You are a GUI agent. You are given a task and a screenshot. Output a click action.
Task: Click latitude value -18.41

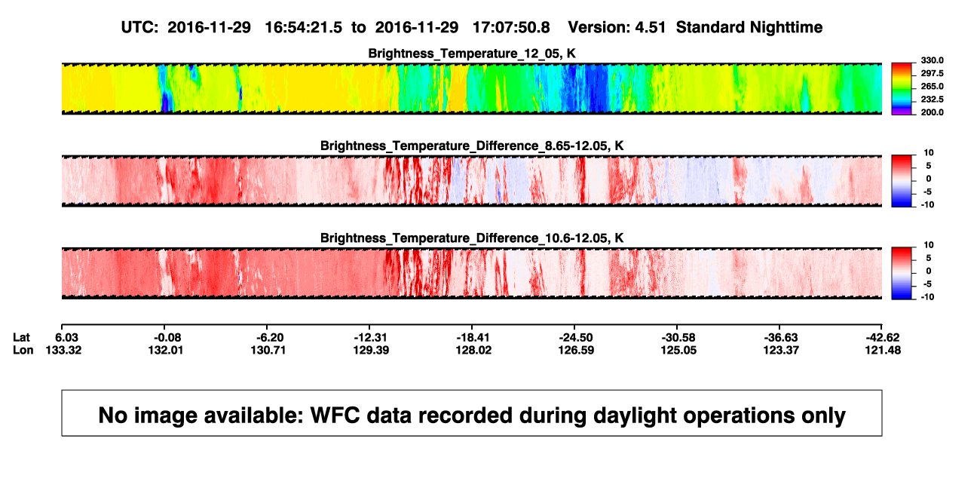[472, 336]
